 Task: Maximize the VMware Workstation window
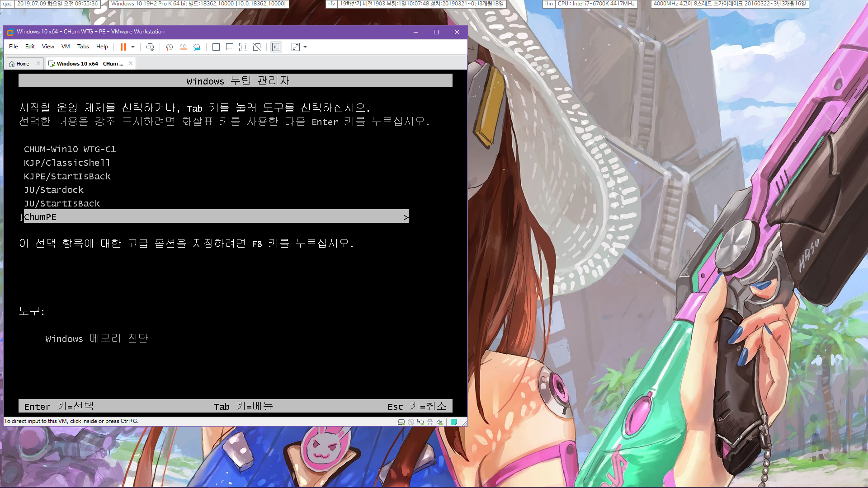(436, 32)
